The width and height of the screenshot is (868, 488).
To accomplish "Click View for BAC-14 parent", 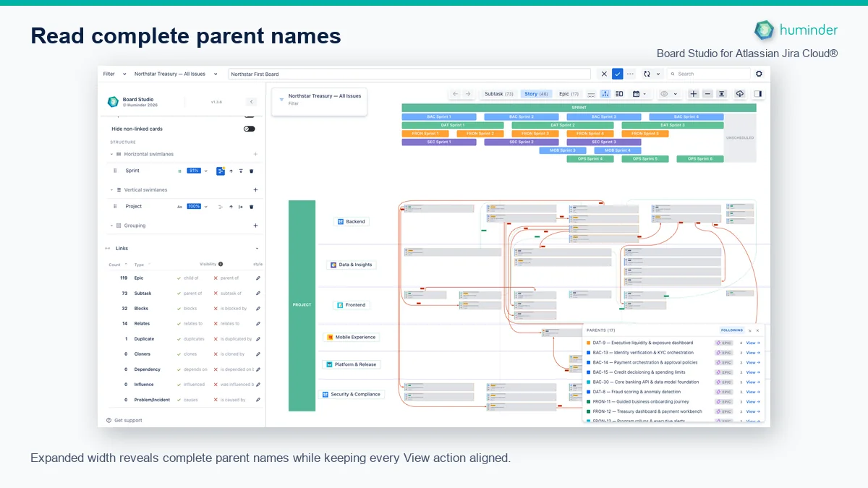I will pyautogui.click(x=753, y=362).
